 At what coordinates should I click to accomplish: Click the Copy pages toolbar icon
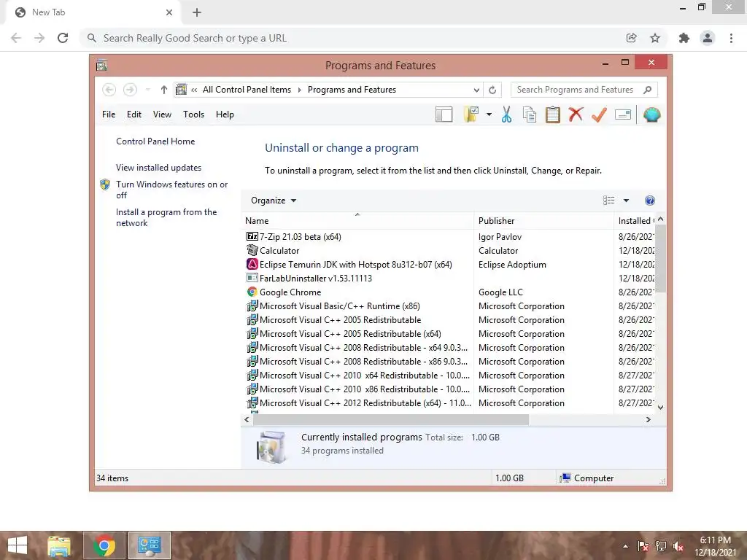[x=530, y=114]
